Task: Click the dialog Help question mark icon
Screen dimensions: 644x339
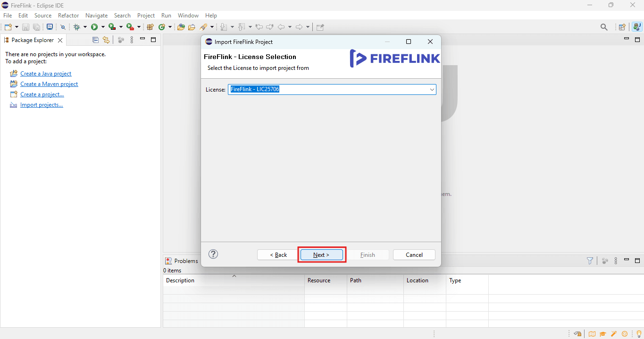Action: (213, 254)
